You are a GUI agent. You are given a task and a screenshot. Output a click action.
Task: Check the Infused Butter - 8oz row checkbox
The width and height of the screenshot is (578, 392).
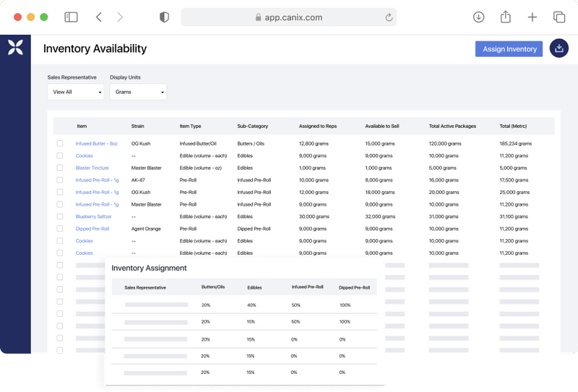(60, 144)
